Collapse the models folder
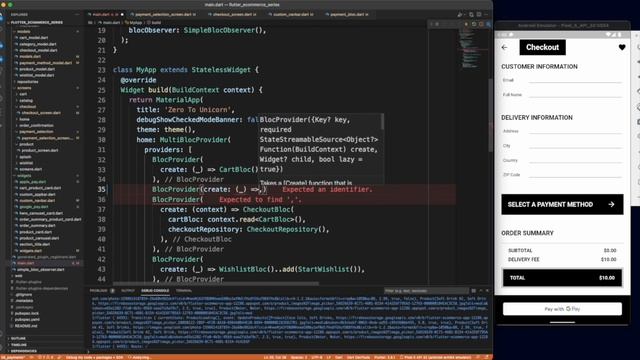 pyautogui.click(x=24, y=31)
